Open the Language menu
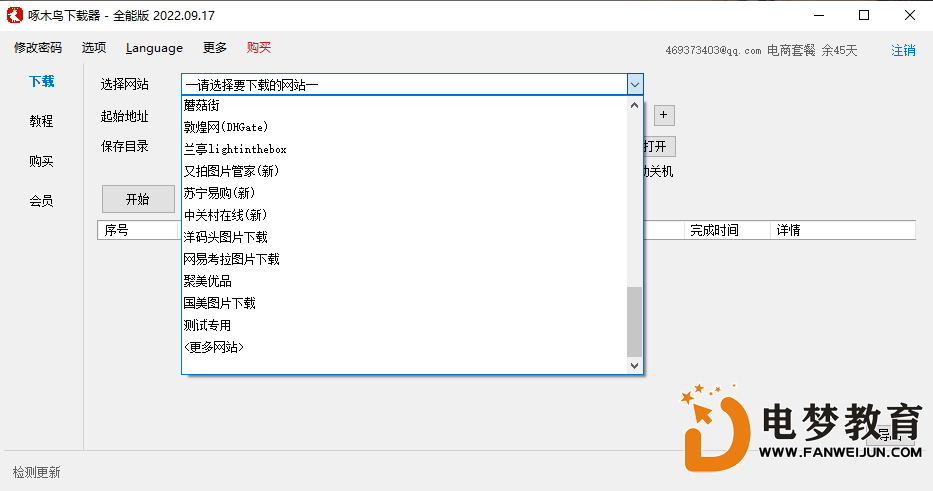The width and height of the screenshot is (933, 491). (154, 48)
